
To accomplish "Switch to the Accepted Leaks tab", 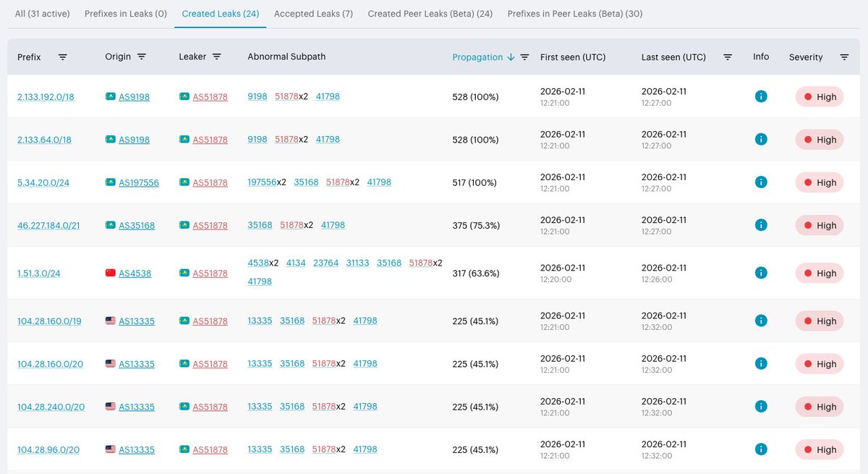I will pyautogui.click(x=313, y=13).
